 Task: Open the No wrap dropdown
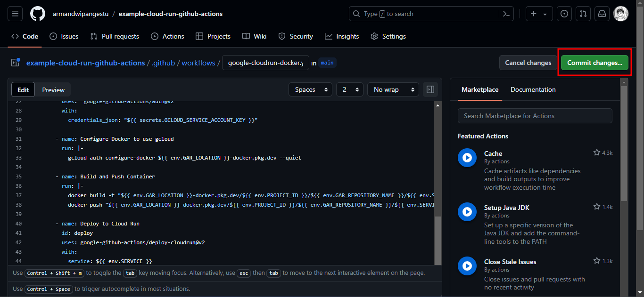pos(393,89)
